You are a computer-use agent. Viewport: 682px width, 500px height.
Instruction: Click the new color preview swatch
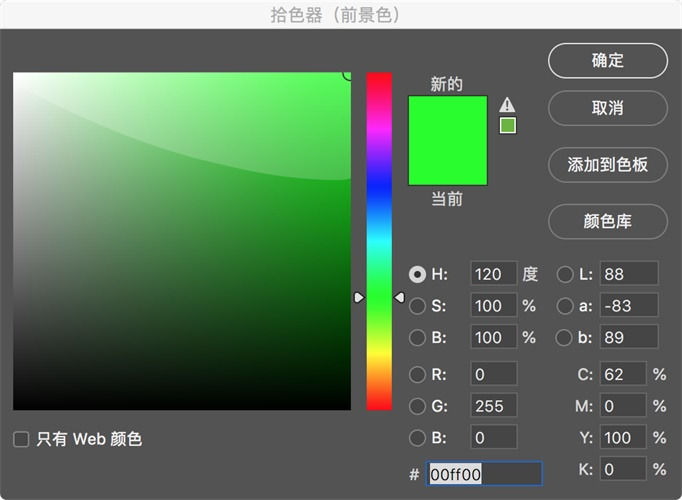click(x=447, y=119)
